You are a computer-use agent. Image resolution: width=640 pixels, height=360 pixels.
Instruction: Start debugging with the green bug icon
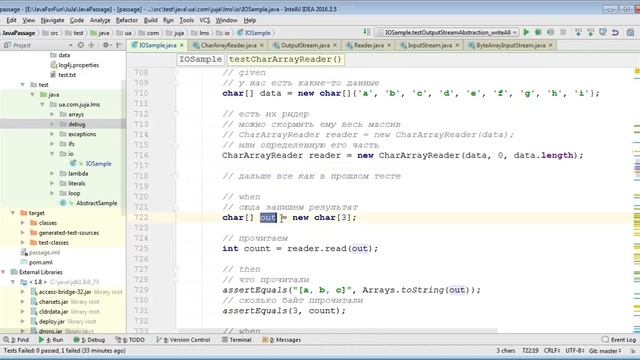coord(538,32)
